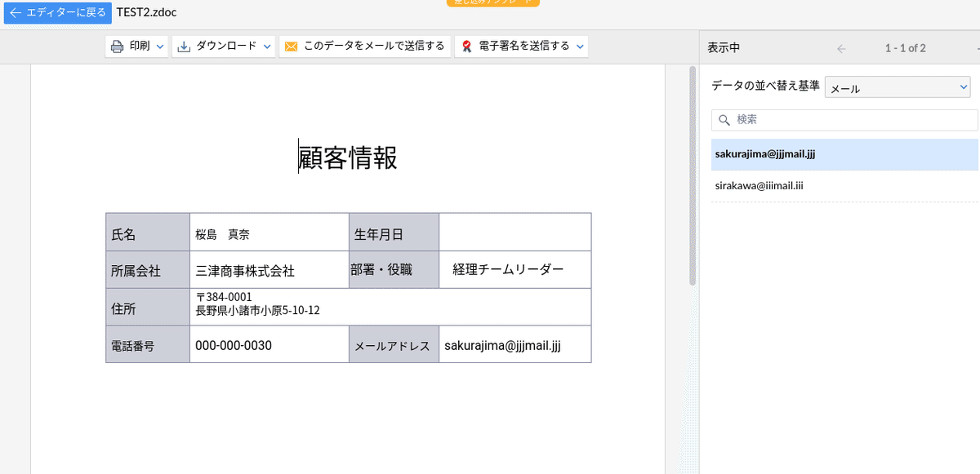This screenshot has height=474, width=980.
Task: Open the メール sort criteria combo box
Action: coord(897,86)
